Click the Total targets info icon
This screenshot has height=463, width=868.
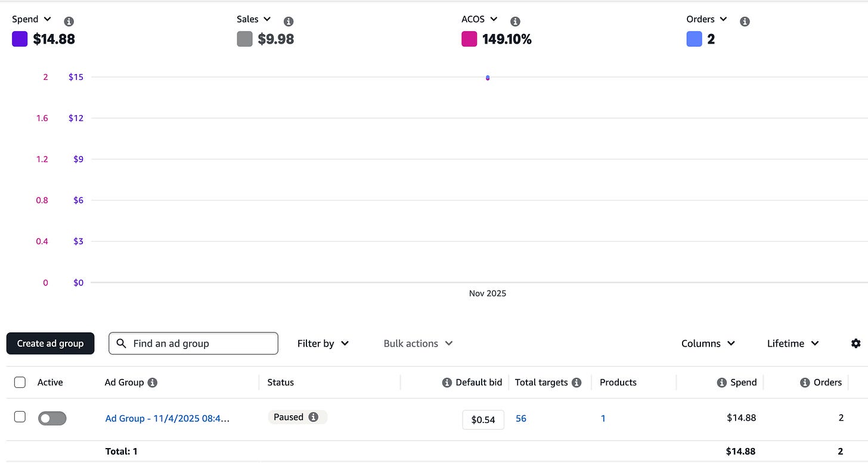[576, 382]
